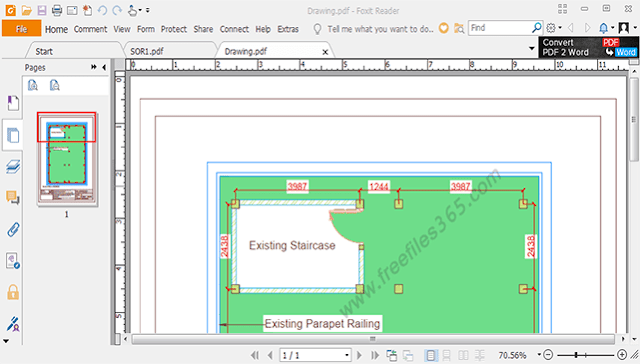Image resolution: width=640 pixels, height=364 pixels.
Task: Click the previous view arrow near Find
Action: [571, 28]
